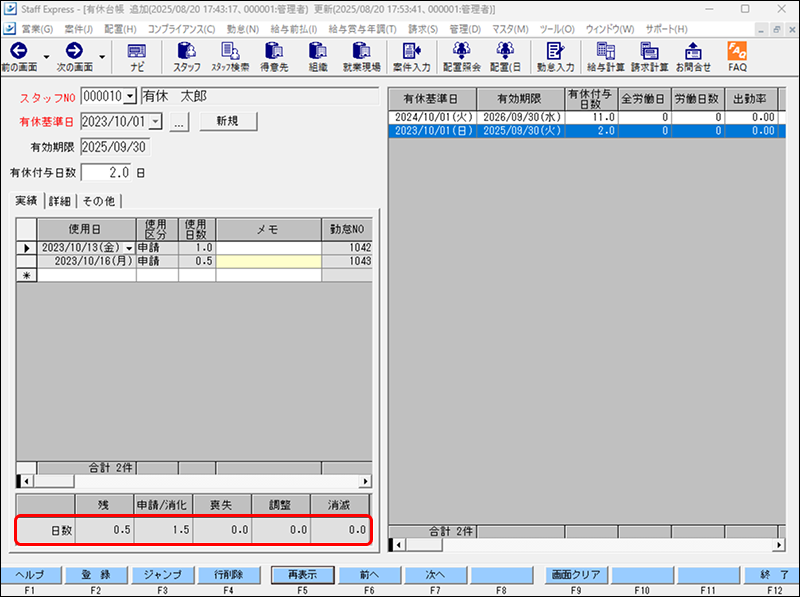Open the マスタ(M) menu
800x597 pixels.
510,29
